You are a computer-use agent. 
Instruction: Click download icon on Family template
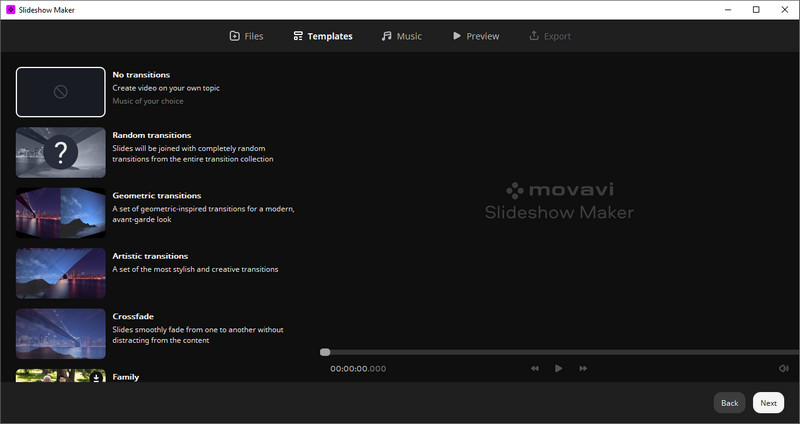(x=96, y=377)
